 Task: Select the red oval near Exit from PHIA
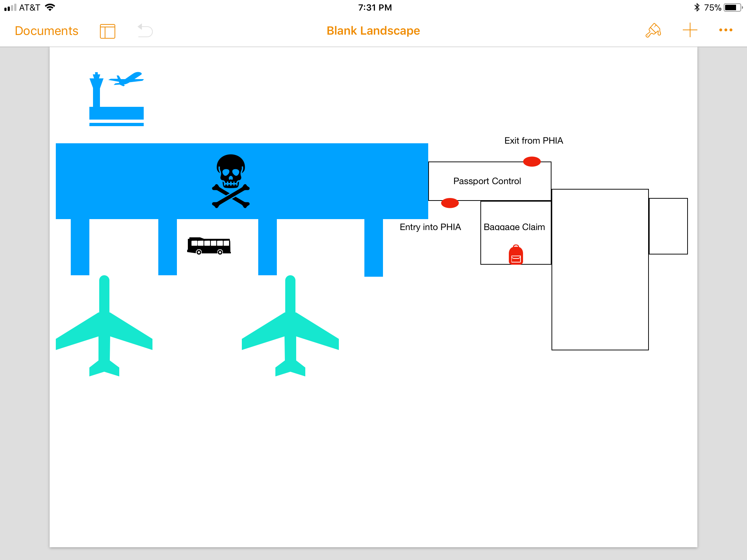[x=532, y=162]
